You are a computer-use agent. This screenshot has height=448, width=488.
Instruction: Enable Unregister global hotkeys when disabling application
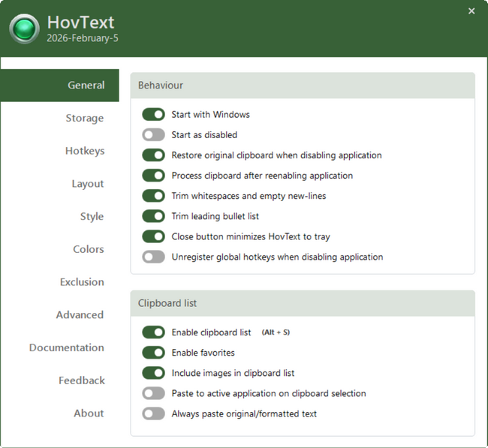pos(153,257)
